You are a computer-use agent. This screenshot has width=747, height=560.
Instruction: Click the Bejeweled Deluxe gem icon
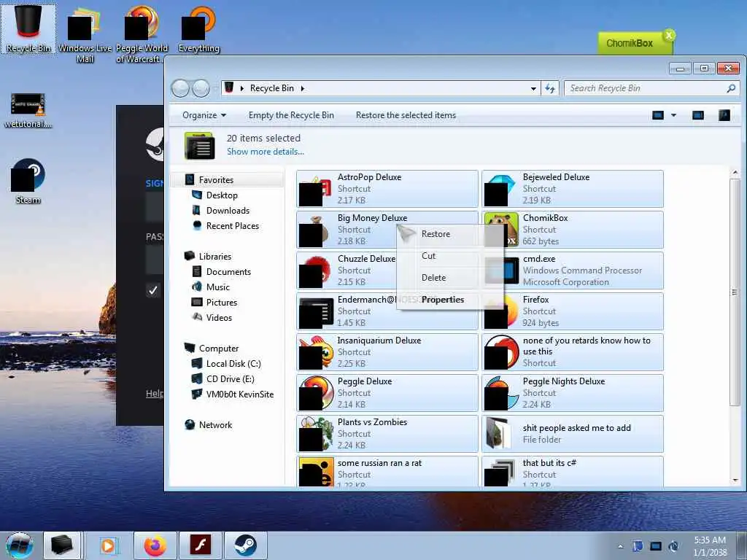click(501, 189)
